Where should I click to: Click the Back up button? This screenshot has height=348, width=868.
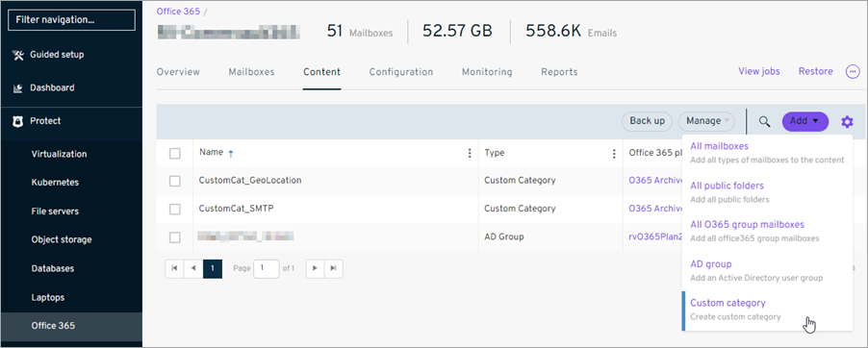647,121
